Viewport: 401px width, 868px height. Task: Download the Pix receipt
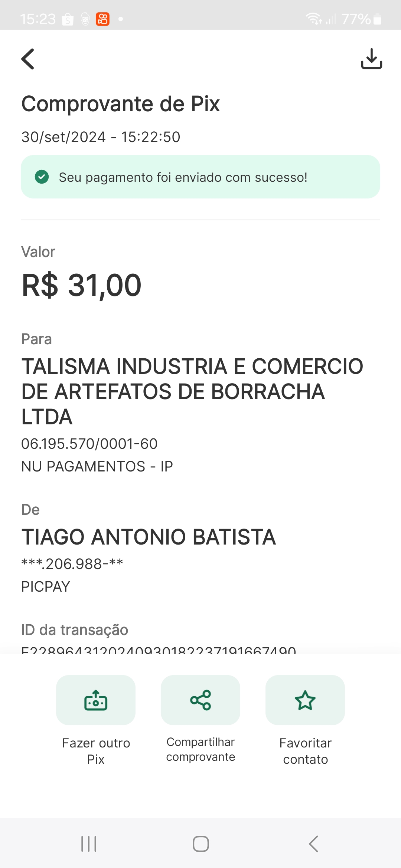click(x=371, y=59)
